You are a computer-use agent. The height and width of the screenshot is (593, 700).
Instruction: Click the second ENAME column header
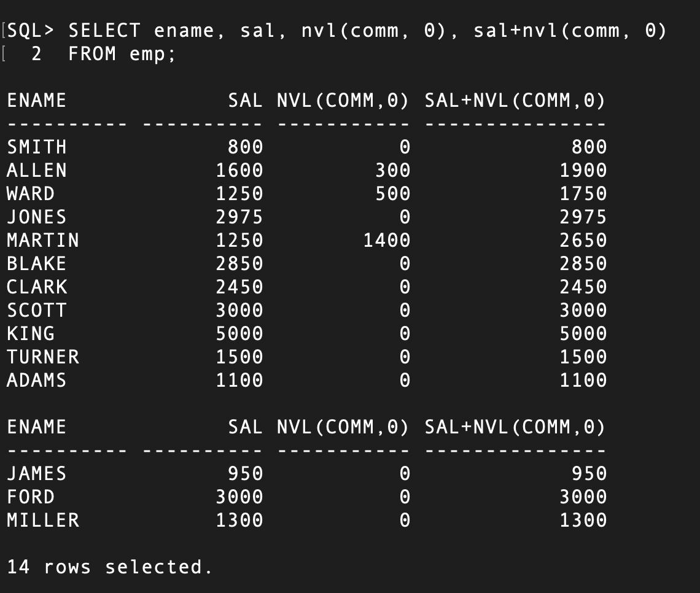[x=37, y=427]
